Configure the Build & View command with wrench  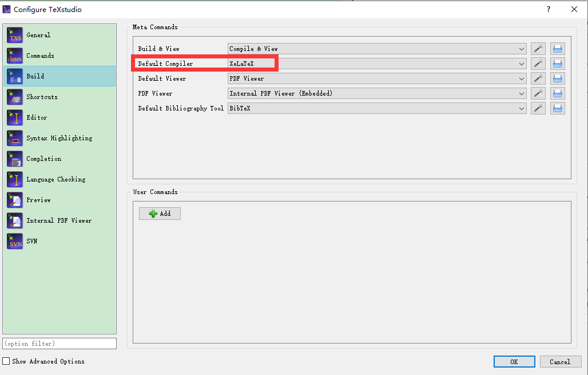click(538, 49)
